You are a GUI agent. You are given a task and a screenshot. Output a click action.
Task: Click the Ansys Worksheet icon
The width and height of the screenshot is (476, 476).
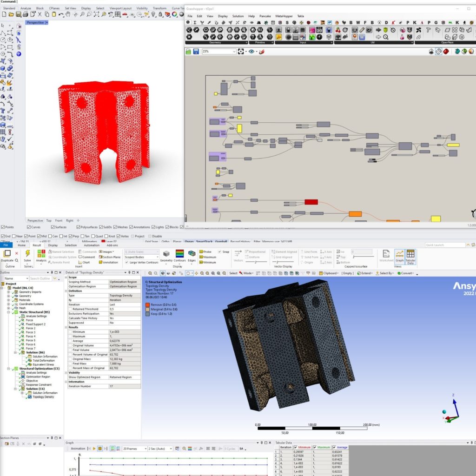386,254
